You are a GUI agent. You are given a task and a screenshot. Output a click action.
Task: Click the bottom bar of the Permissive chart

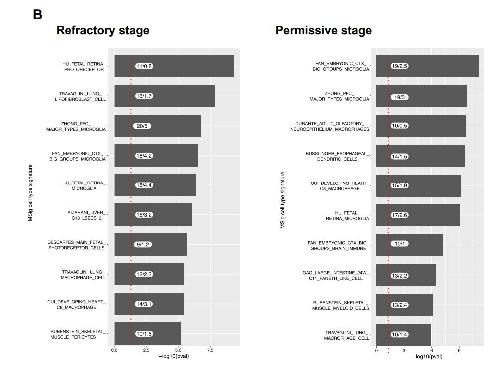click(x=403, y=334)
